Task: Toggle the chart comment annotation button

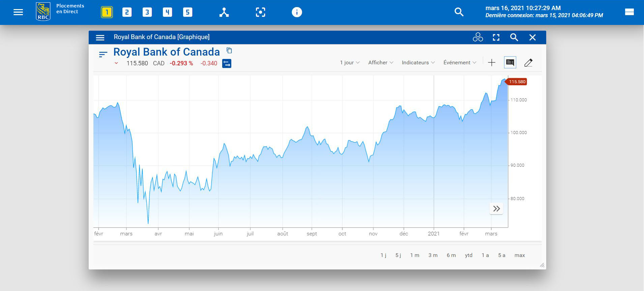Action: point(510,62)
